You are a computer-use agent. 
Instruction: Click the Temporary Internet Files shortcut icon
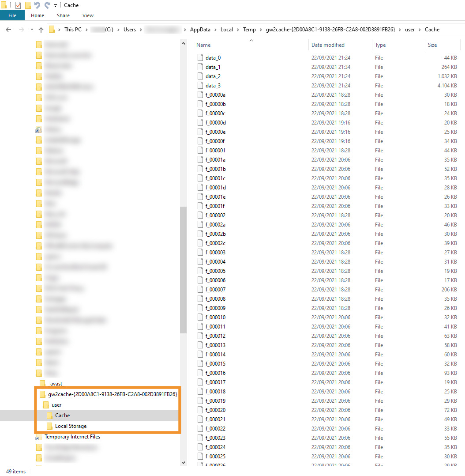[x=38, y=437]
